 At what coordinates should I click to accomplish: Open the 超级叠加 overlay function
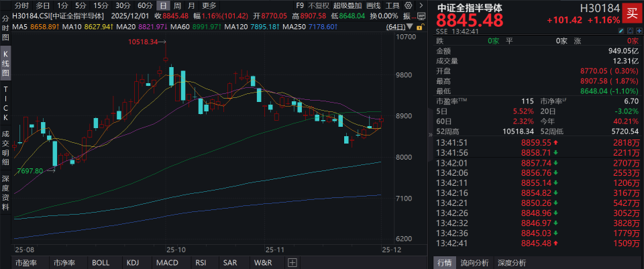coord(347,6)
